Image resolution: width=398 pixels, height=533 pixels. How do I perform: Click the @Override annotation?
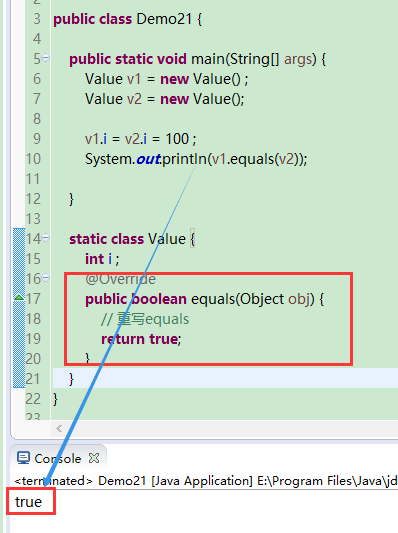[120, 279]
